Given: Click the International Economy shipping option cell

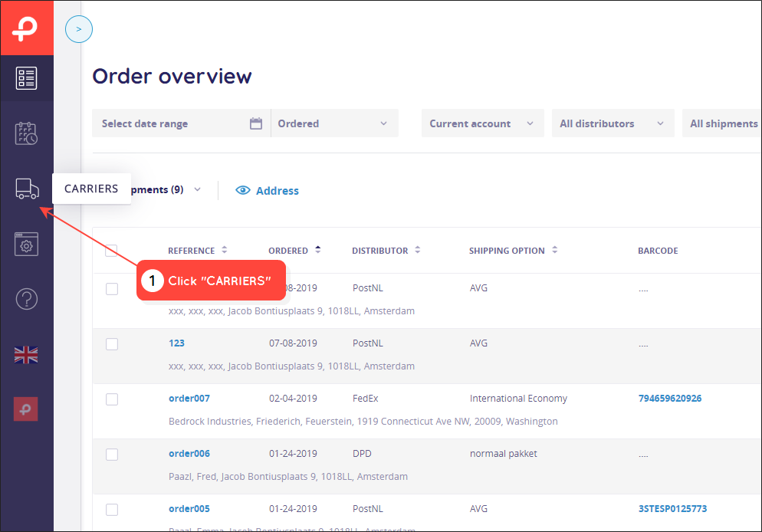Looking at the screenshot, I should (x=518, y=399).
